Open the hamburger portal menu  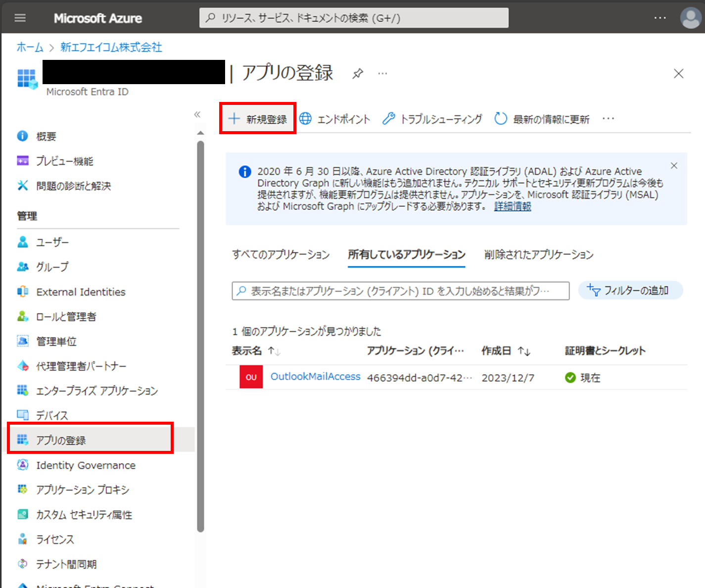[20, 18]
